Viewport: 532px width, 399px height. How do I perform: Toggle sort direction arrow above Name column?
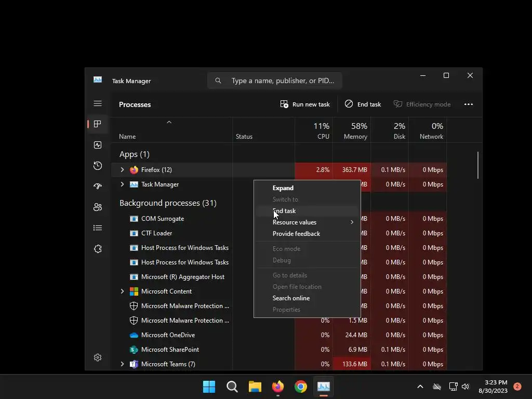(x=169, y=122)
